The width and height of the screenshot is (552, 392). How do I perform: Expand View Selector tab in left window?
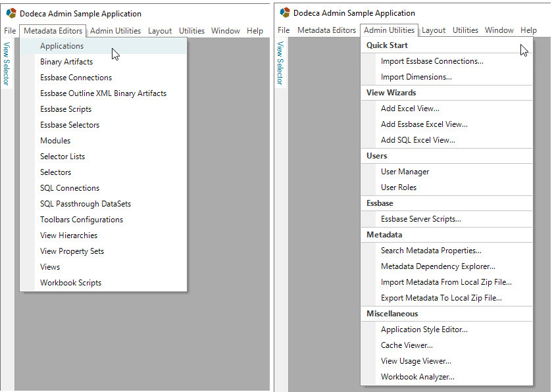(7, 63)
